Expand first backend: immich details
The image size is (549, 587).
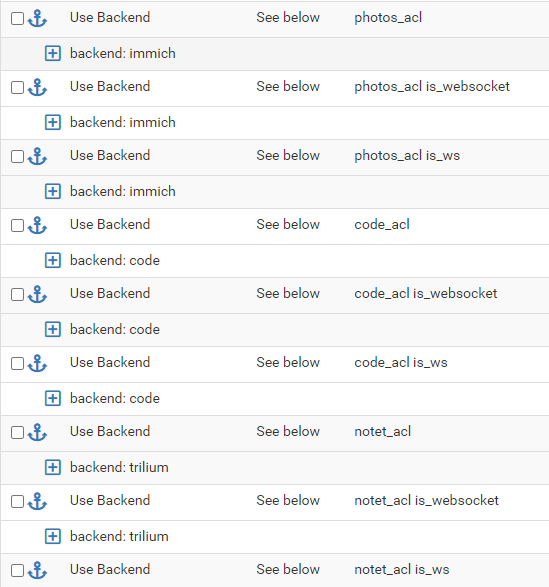[x=53, y=53]
